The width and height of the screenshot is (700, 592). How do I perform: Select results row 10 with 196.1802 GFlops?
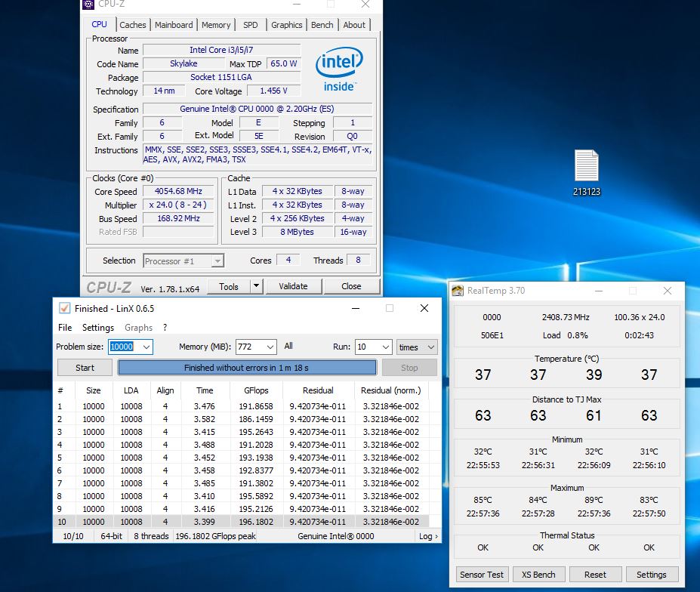241,522
